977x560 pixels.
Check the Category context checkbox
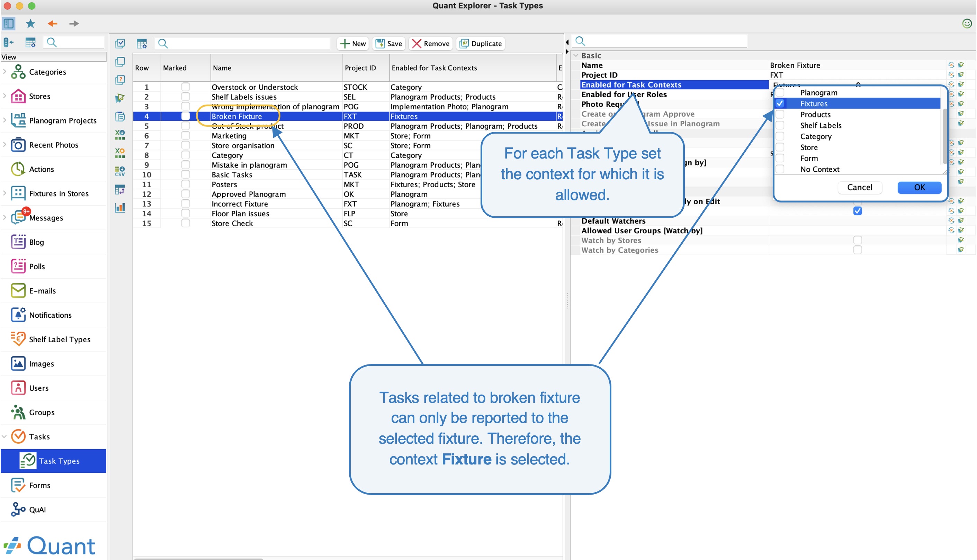pos(780,136)
